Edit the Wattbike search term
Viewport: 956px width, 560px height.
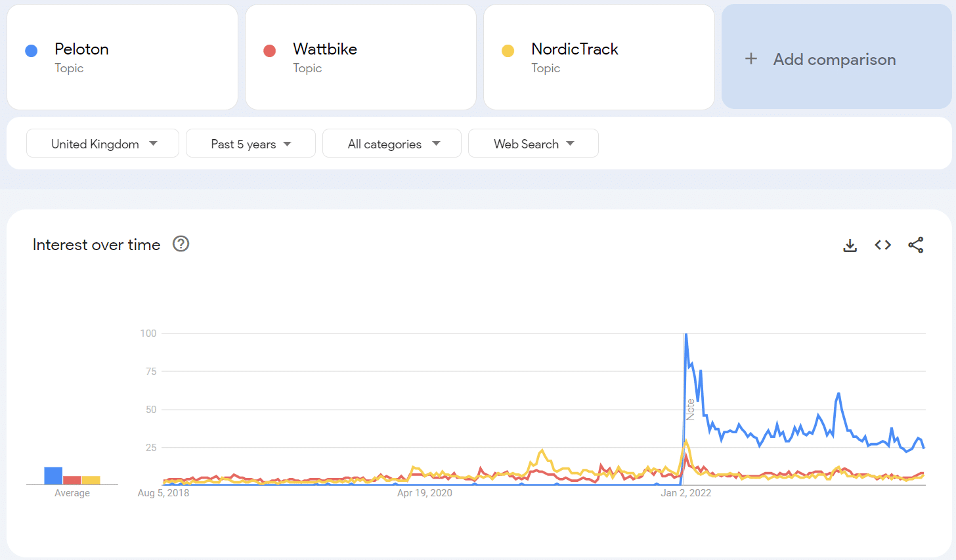(325, 49)
